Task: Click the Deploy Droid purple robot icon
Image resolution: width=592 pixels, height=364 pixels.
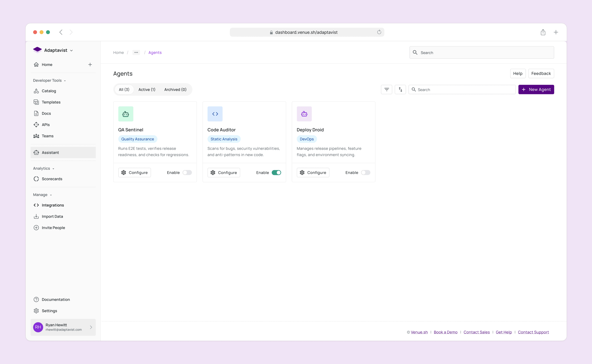Action: pos(304,114)
